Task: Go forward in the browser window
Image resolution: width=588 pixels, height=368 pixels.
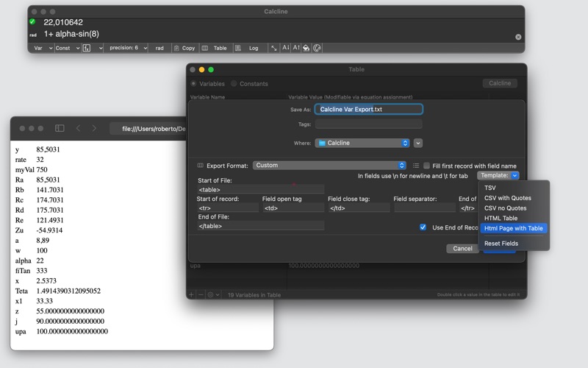Action: click(x=94, y=128)
